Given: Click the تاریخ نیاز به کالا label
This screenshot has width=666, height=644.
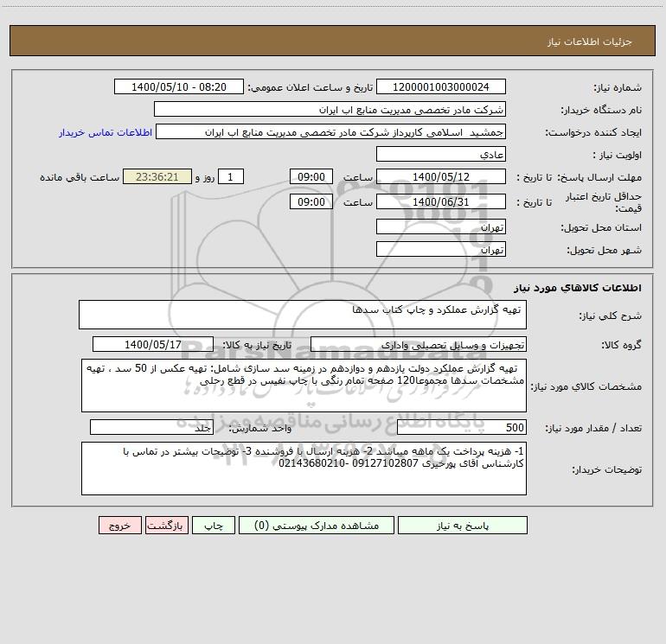Looking at the screenshot, I should (258, 345).
